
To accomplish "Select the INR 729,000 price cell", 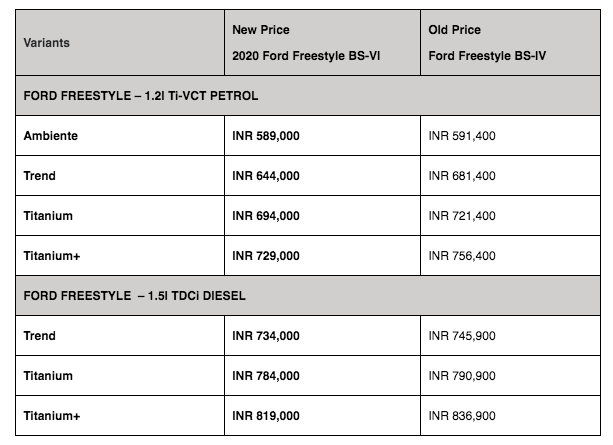I will click(265, 256).
